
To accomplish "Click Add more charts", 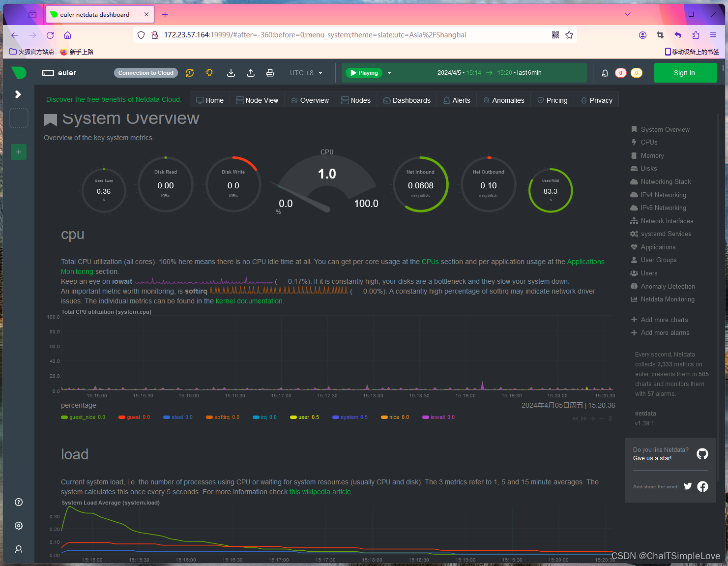I will click(660, 320).
